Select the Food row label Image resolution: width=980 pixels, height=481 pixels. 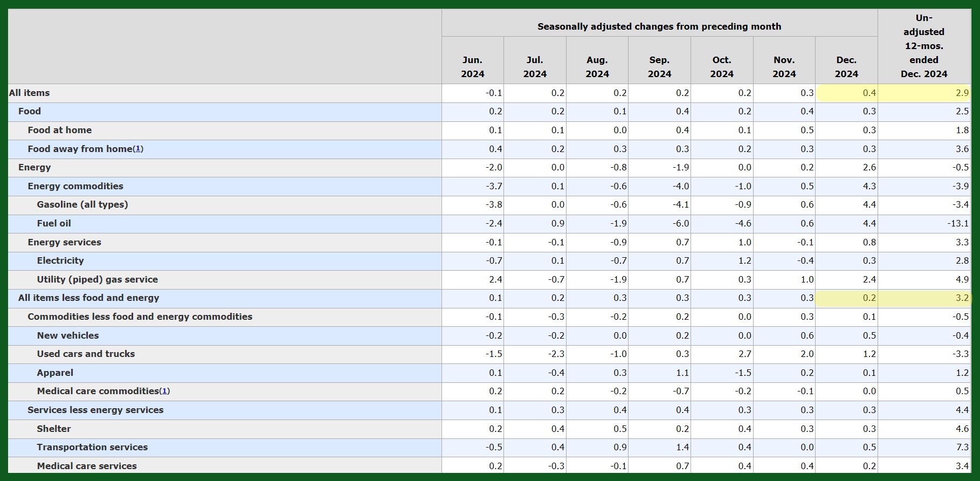click(x=30, y=111)
